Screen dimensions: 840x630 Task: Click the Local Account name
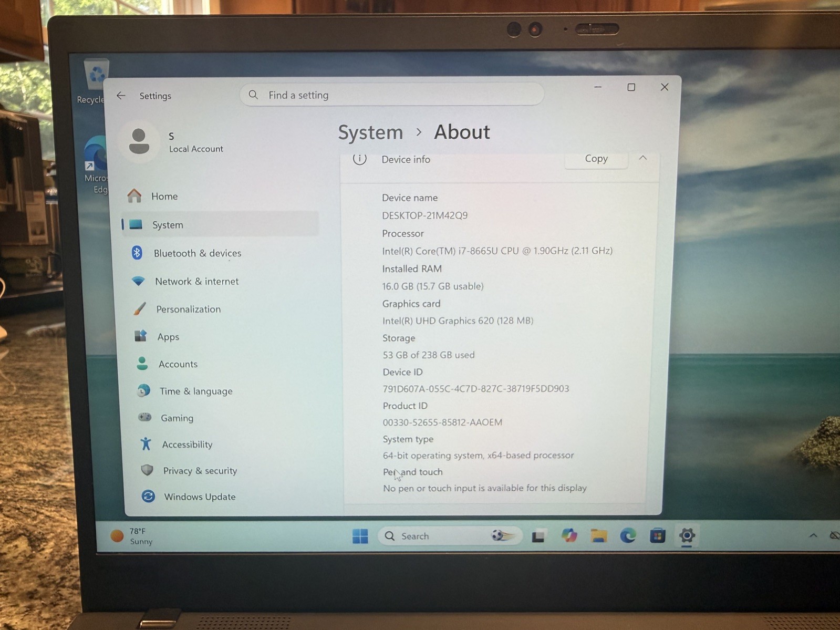tap(196, 149)
